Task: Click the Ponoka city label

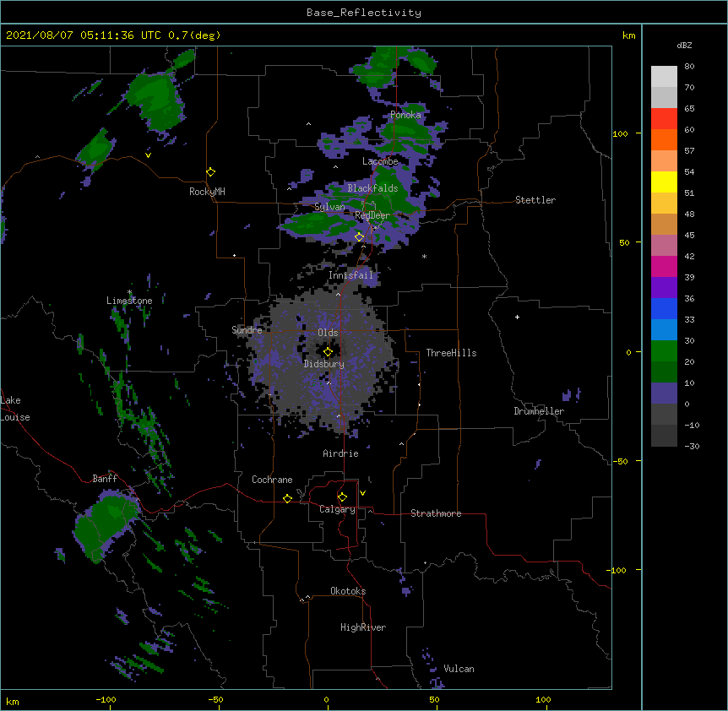Action: (405, 115)
